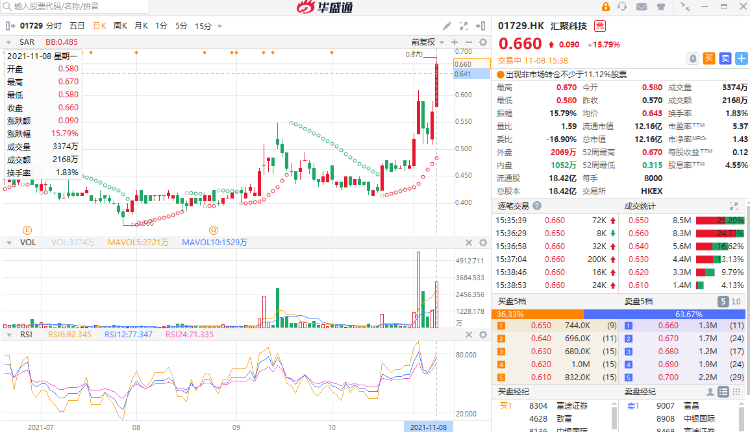Click the 非市场转仓 notice text
750x432 pixels.
click(566, 75)
